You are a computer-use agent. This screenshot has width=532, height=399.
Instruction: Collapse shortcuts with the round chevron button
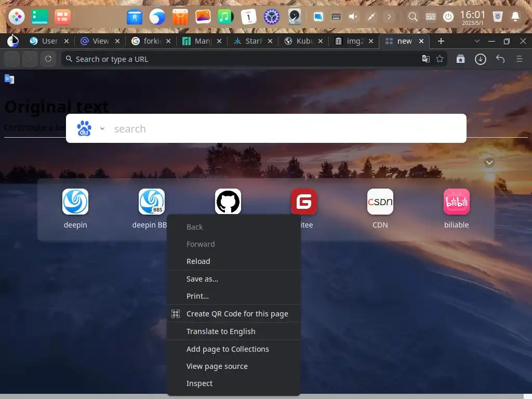pyautogui.click(x=489, y=162)
